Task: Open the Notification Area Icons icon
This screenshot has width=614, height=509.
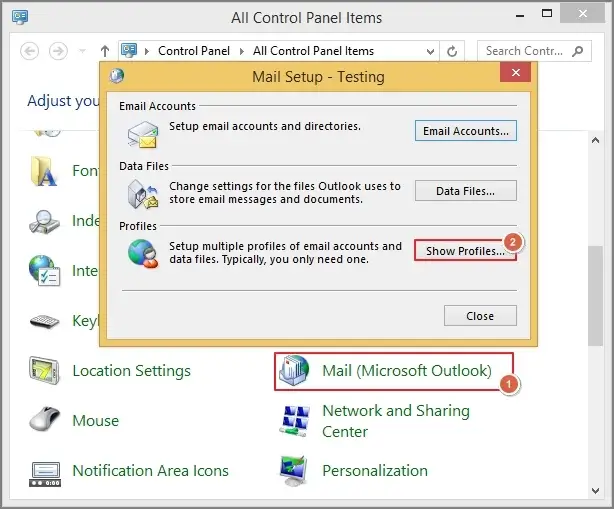Action: click(45, 471)
